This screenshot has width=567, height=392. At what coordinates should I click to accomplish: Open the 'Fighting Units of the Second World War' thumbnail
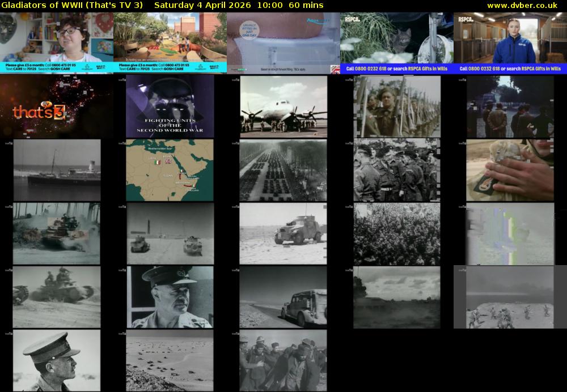pos(168,106)
